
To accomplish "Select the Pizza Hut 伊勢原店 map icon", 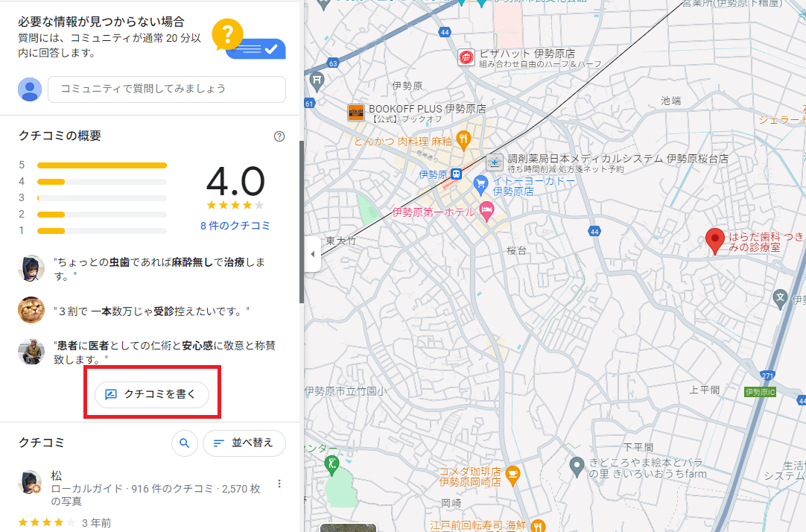I will [466, 57].
